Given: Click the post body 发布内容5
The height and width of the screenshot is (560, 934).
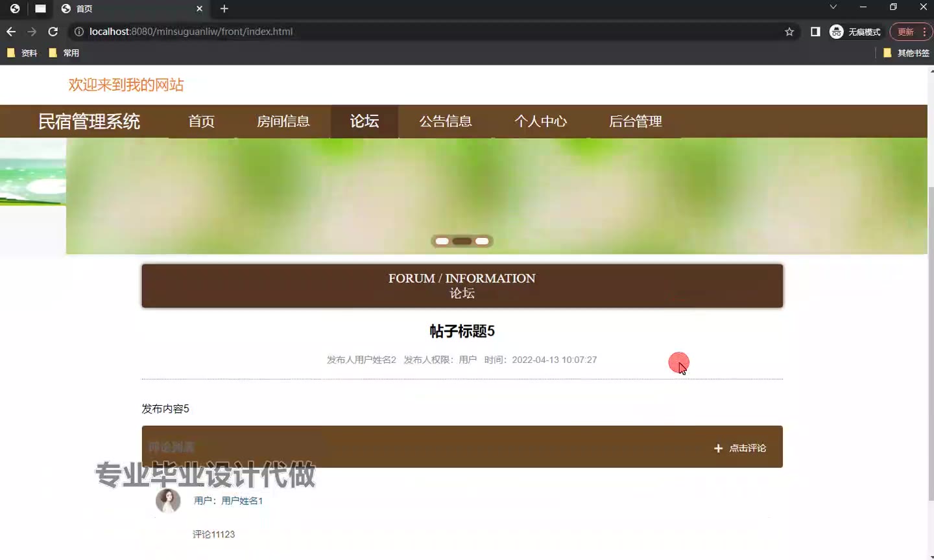Looking at the screenshot, I should (x=165, y=408).
